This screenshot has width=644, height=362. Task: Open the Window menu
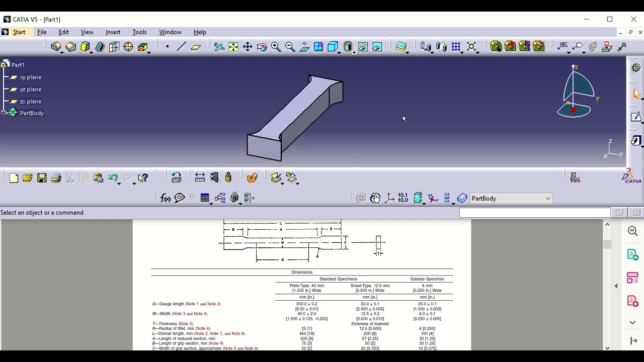point(170,32)
